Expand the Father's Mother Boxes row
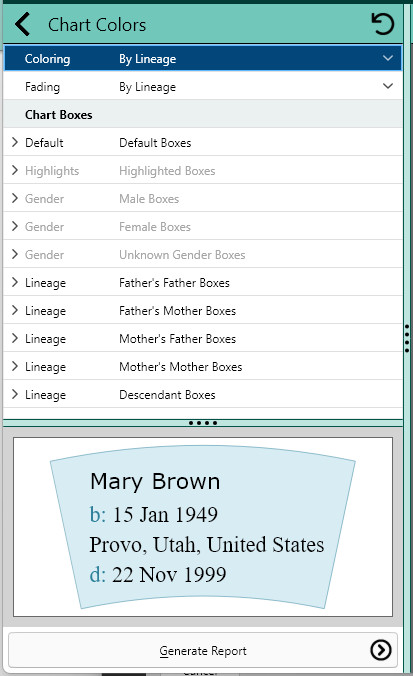This screenshot has height=676, width=413. pos(15,310)
